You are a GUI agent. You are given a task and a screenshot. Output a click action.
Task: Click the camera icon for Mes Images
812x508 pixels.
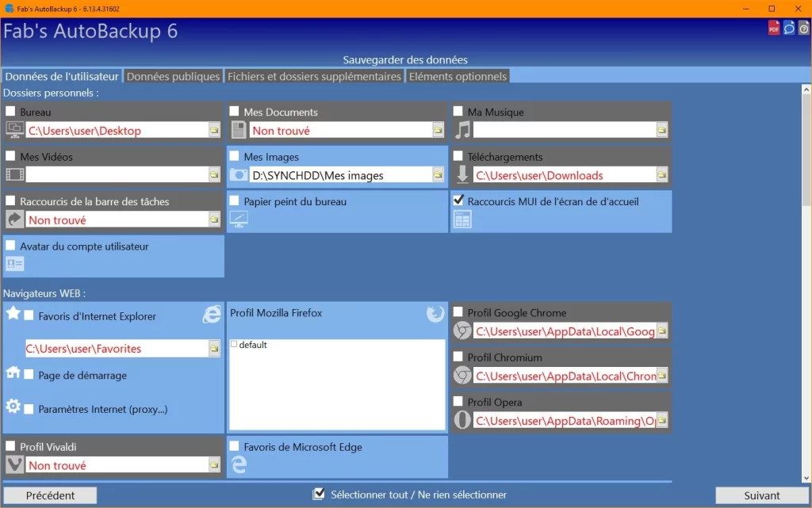[x=239, y=175]
